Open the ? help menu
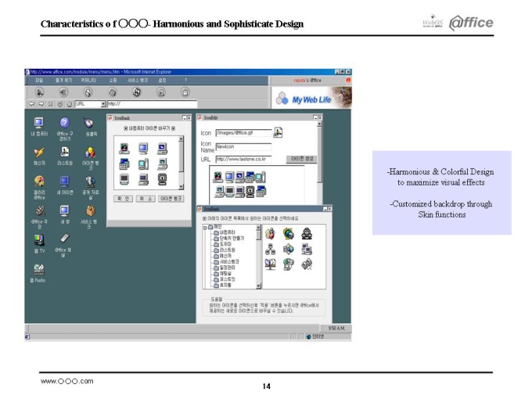The image size is (532, 399). click(x=185, y=81)
